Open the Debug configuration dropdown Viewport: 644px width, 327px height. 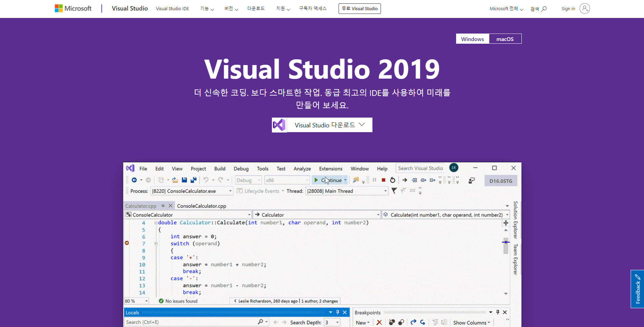(249, 180)
